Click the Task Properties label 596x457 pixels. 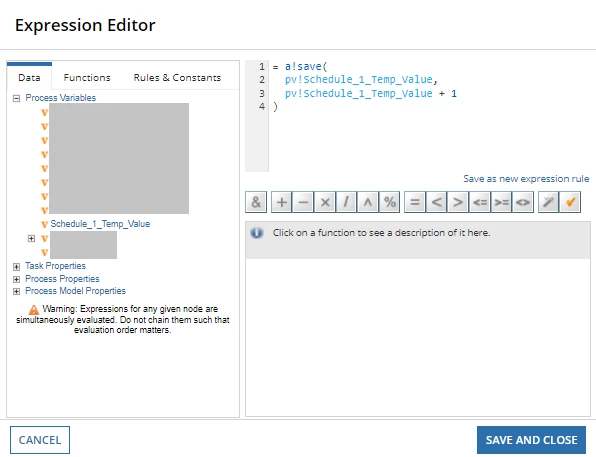(55, 266)
